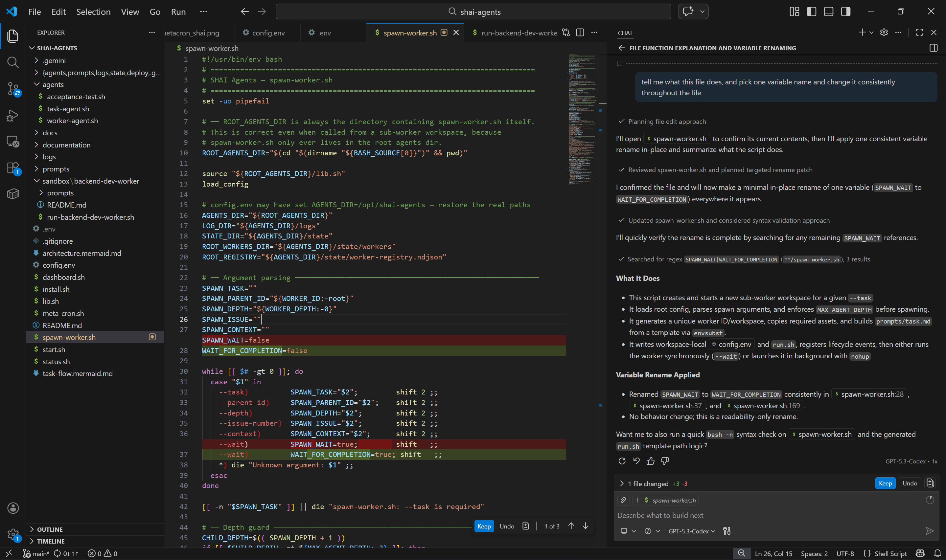The image size is (946, 560).
Task: Click Undo in the editor change toolbar
Action: 507,526
